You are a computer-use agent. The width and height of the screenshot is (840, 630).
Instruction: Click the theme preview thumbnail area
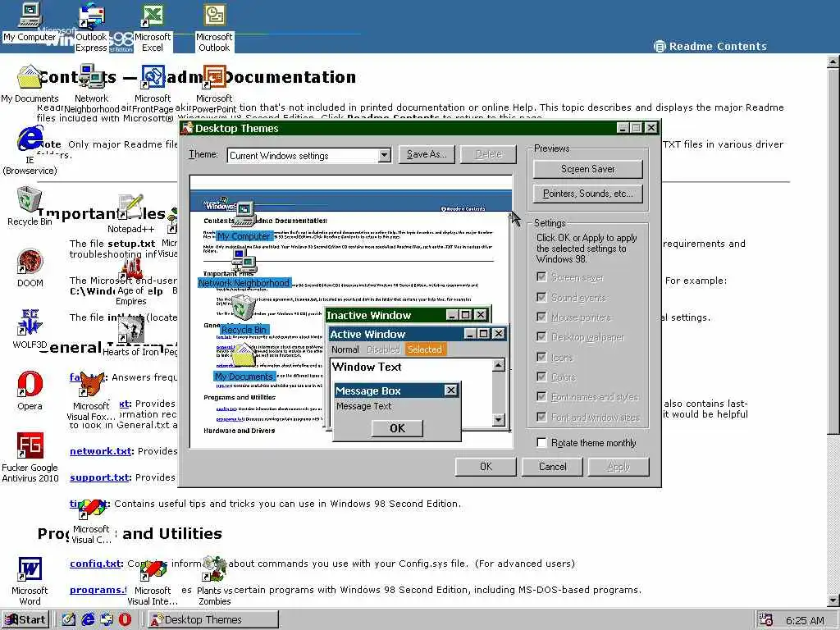[351, 312]
